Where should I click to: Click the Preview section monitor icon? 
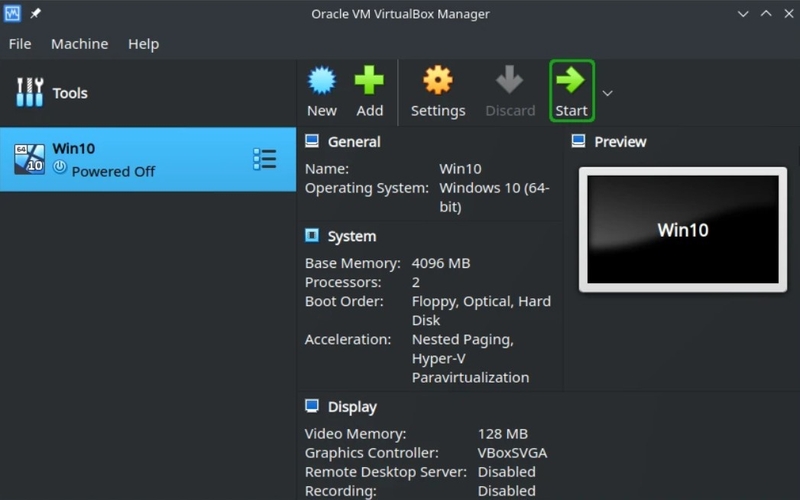(578, 141)
